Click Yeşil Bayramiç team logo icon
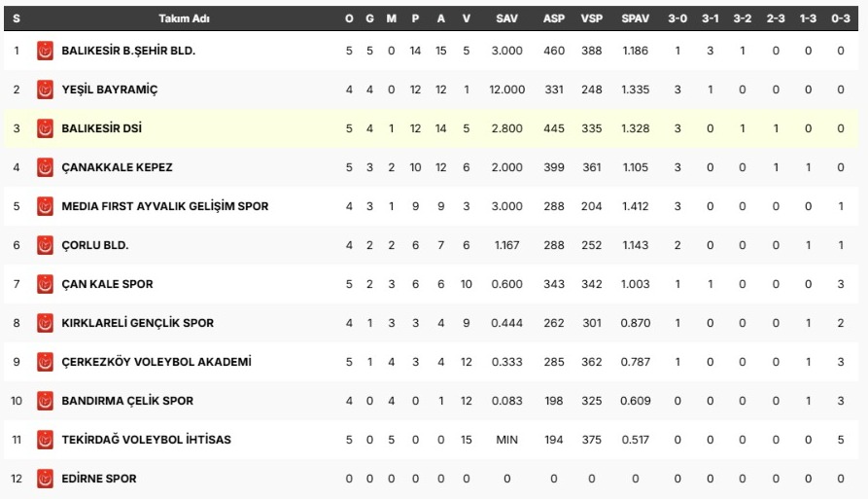Image resolution: width=868 pixels, height=499 pixels. coord(45,89)
